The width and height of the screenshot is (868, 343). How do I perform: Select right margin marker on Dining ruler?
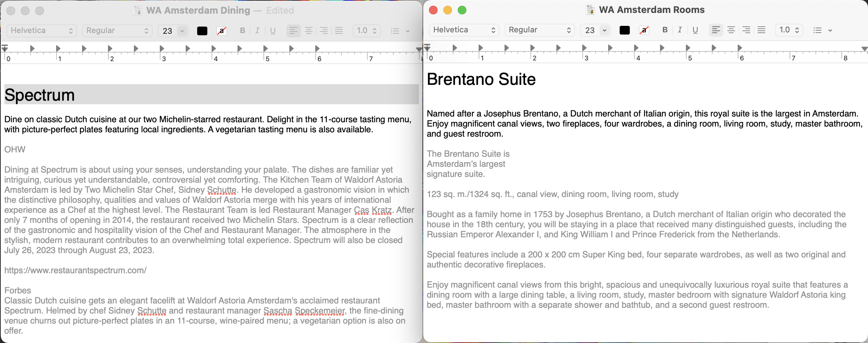point(419,49)
